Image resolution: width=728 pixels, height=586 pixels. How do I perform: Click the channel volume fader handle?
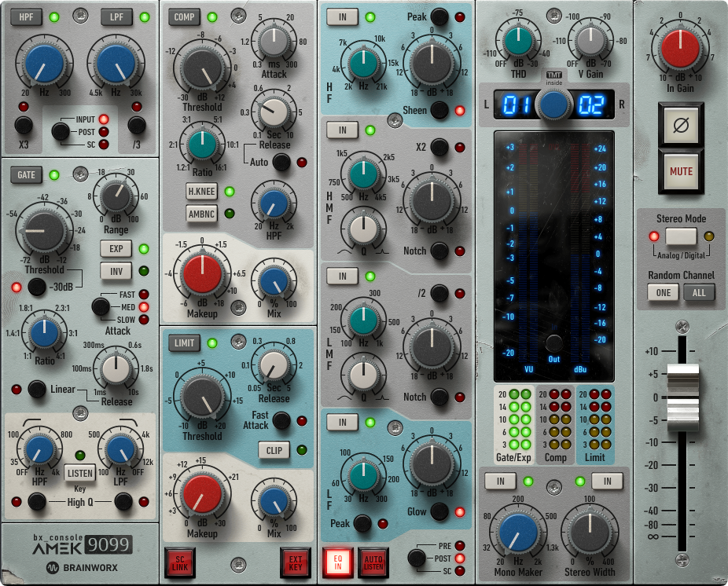pyautogui.click(x=682, y=397)
